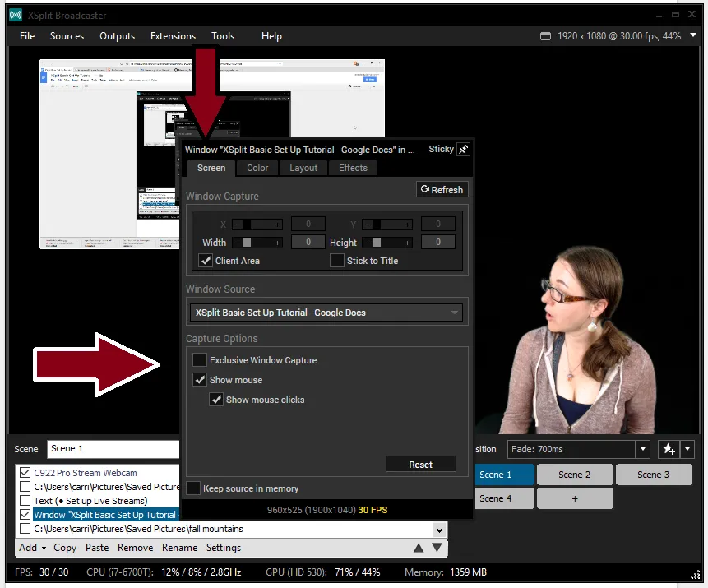708x588 pixels.
Task: Click Copy in source toolbar
Action: [x=65, y=548]
